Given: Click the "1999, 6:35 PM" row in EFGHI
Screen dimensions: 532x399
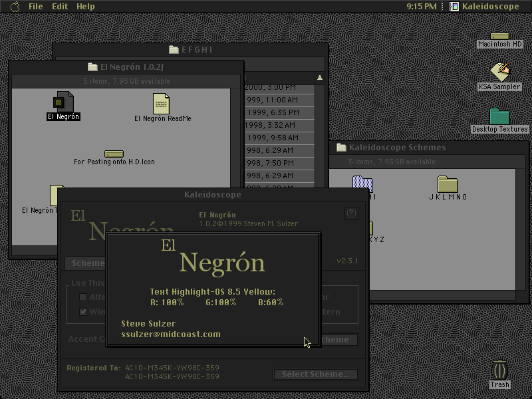Looking at the screenshot, I should pyautogui.click(x=279, y=112).
